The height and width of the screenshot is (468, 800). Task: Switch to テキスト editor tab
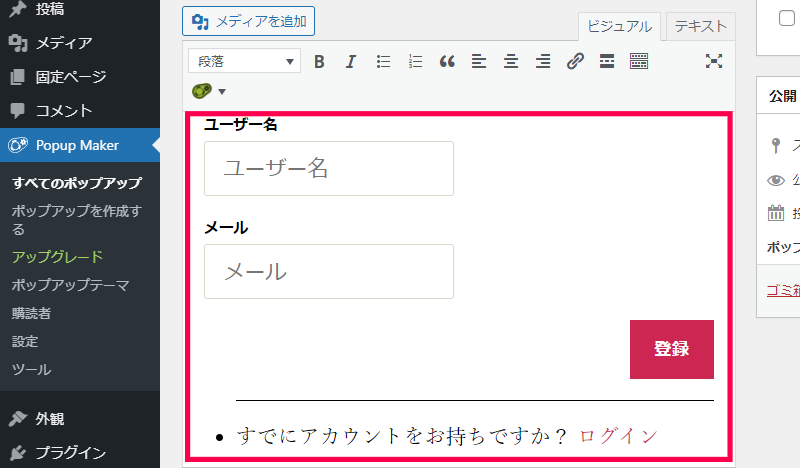tap(701, 26)
